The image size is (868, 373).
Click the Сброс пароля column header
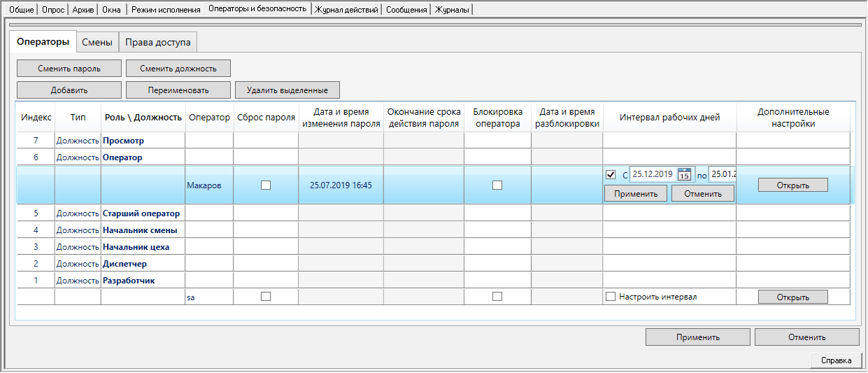[x=266, y=118]
